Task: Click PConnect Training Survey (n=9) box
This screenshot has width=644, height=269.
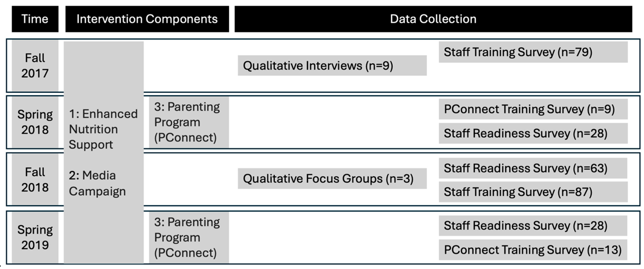Action: pyautogui.click(x=533, y=109)
